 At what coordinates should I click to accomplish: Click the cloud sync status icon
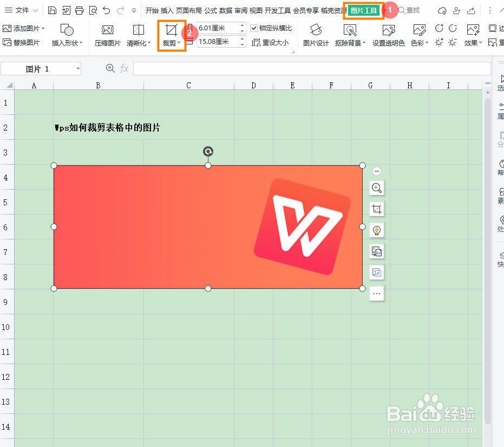point(442,11)
